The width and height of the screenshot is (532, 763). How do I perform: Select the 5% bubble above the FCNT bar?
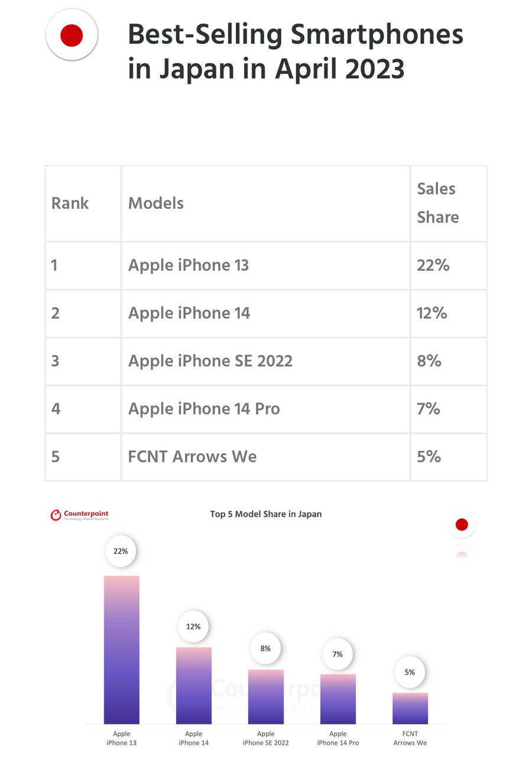[x=410, y=672]
